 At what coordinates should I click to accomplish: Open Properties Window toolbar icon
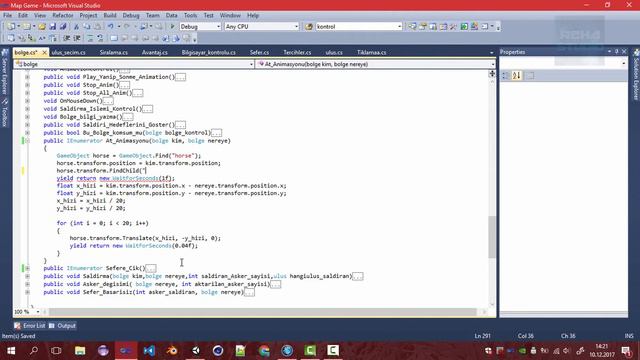(423, 27)
